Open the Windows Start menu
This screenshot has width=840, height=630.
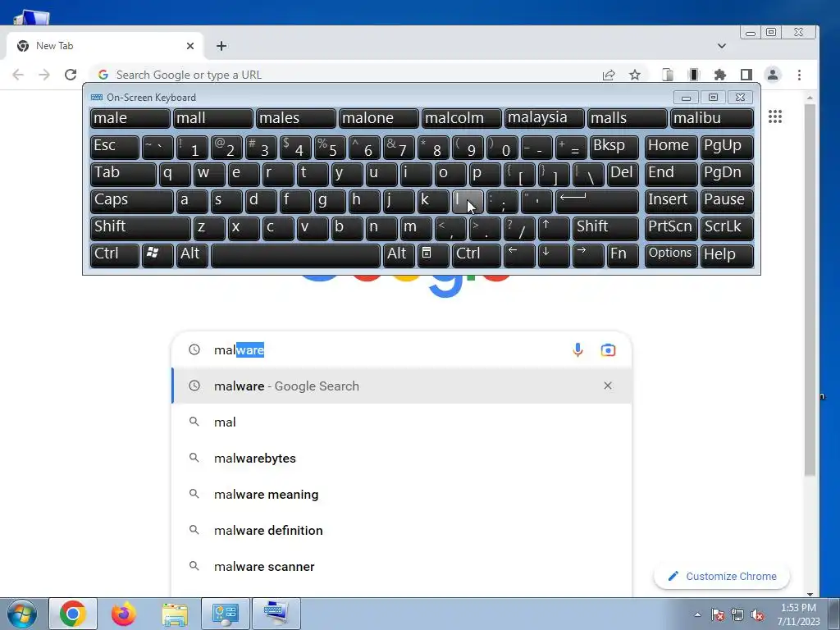21,614
